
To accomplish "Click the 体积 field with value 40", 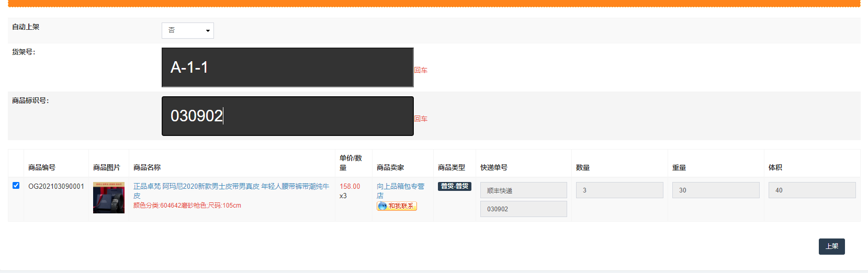I will click(x=812, y=190).
